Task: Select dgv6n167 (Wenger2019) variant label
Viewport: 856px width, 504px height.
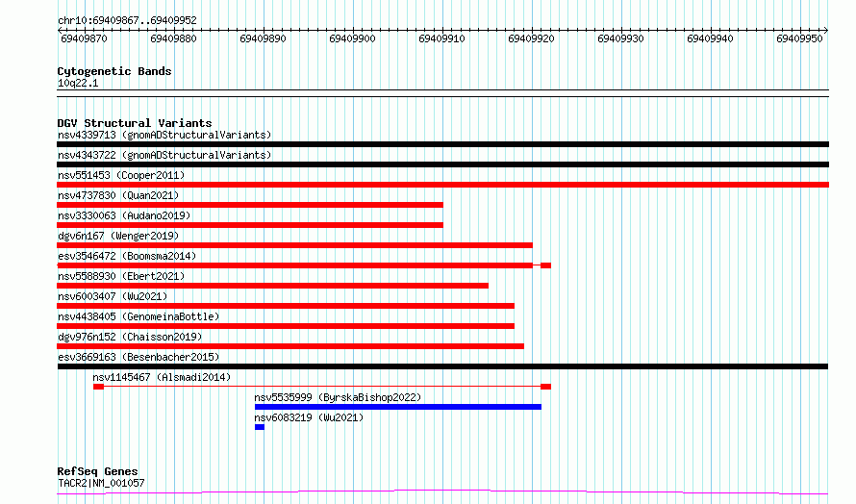Action: [118, 236]
